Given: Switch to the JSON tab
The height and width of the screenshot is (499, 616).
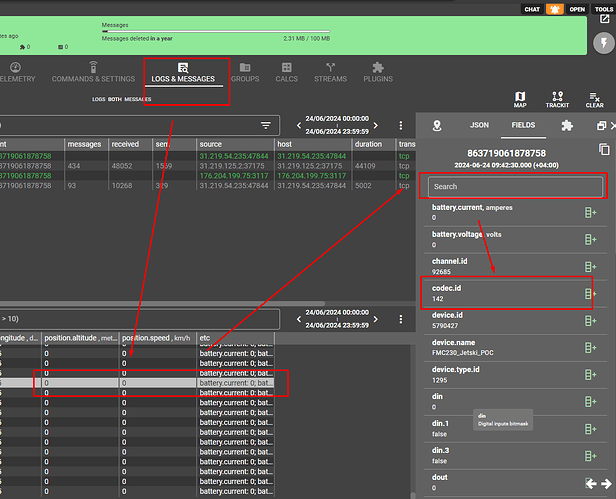Looking at the screenshot, I should (480, 126).
